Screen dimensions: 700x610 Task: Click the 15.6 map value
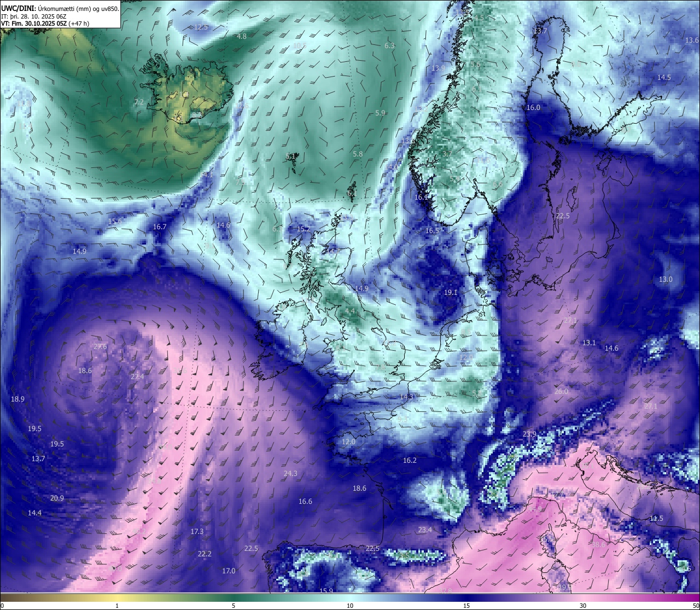point(115,222)
